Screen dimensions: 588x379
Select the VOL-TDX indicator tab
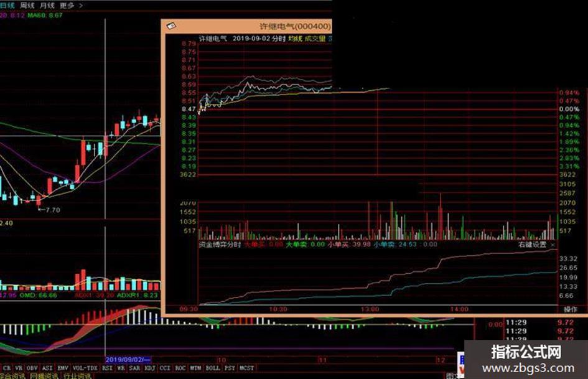(x=85, y=368)
